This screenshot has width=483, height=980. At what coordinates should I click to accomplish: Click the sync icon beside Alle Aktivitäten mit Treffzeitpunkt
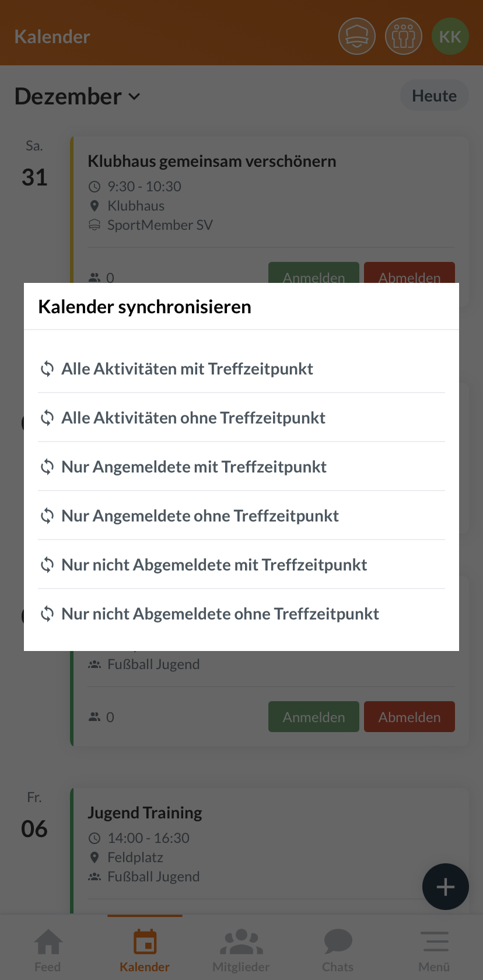[x=47, y=369]
